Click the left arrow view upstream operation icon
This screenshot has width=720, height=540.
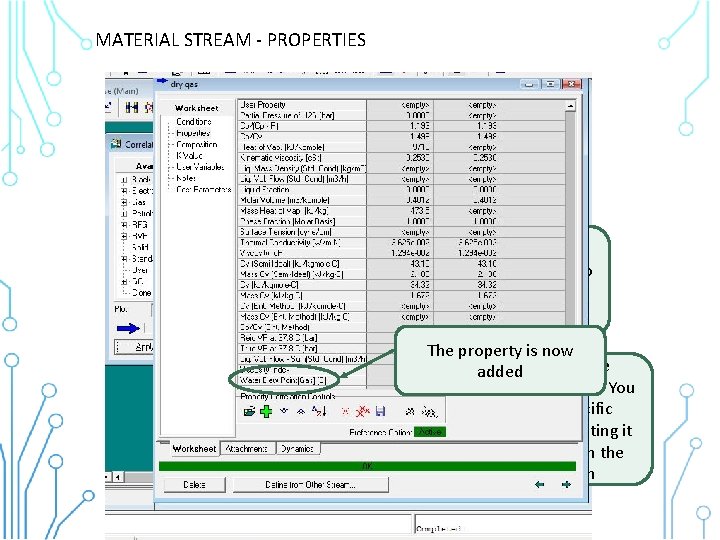(540, 484)
